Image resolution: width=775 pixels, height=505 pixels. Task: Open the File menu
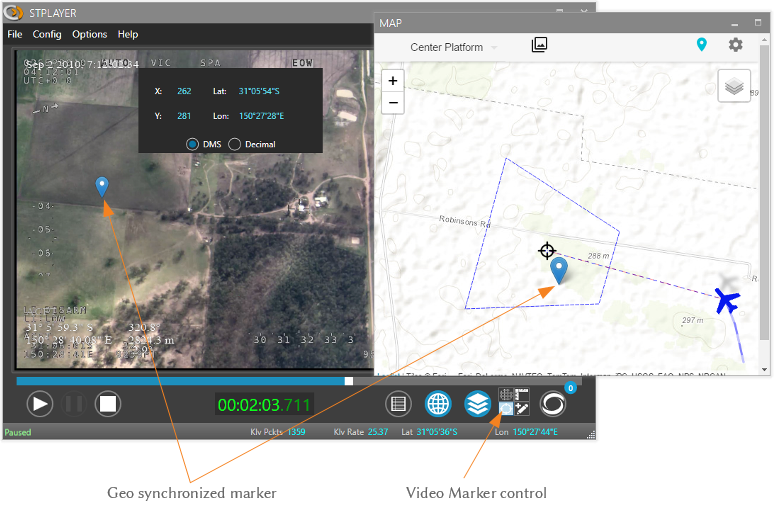(15, 34)
